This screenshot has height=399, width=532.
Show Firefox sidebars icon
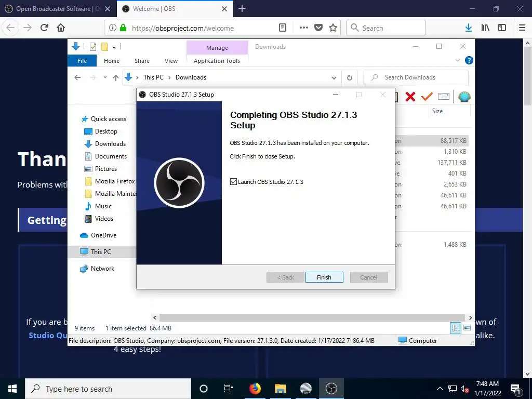pos(502,28)
